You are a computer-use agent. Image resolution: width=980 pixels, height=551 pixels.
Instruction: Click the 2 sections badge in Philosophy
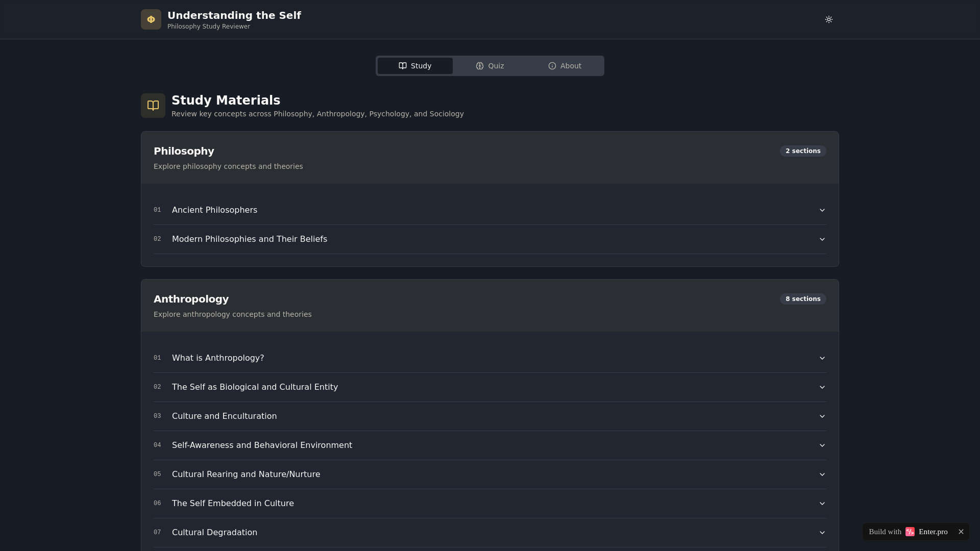click(x=802, y=151)
